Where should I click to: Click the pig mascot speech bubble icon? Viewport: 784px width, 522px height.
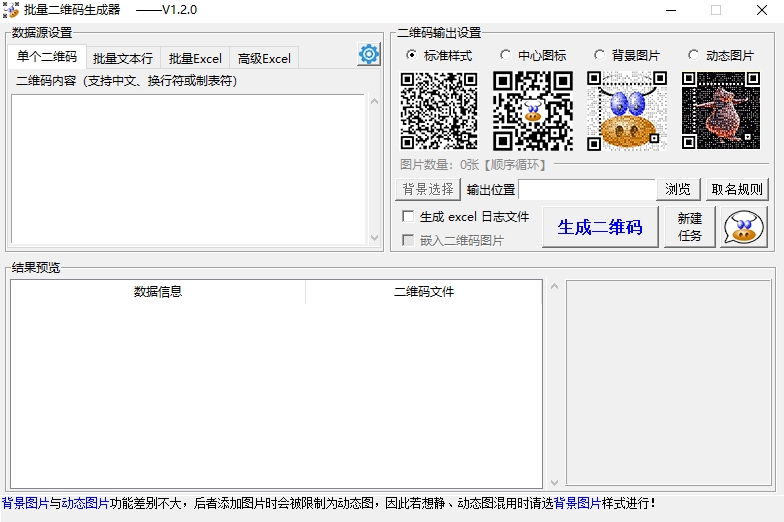pos(743,227)
